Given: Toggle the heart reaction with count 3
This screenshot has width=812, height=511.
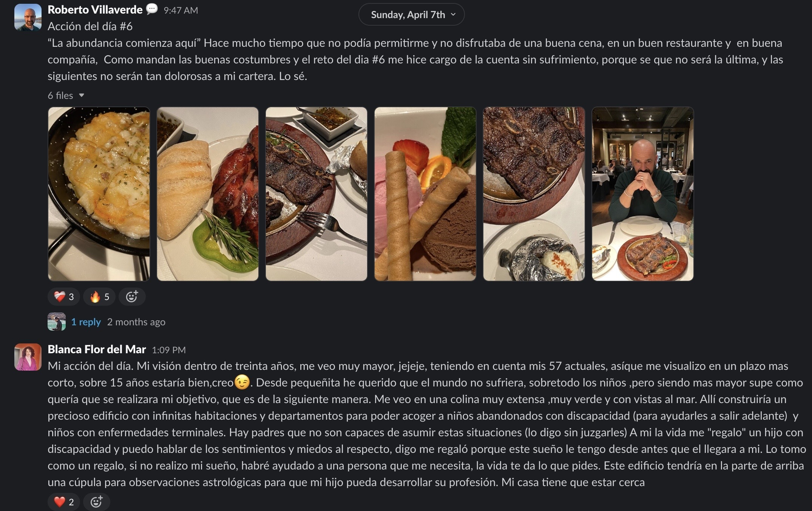Looking at the screenshot, I should point(64,297).
